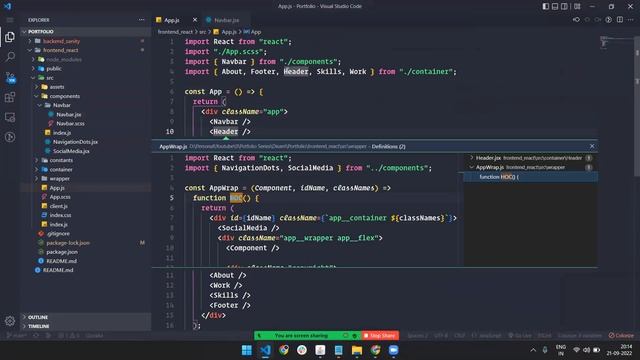
Task: Open the Windows Start menu
Action: tap(247, 350)
